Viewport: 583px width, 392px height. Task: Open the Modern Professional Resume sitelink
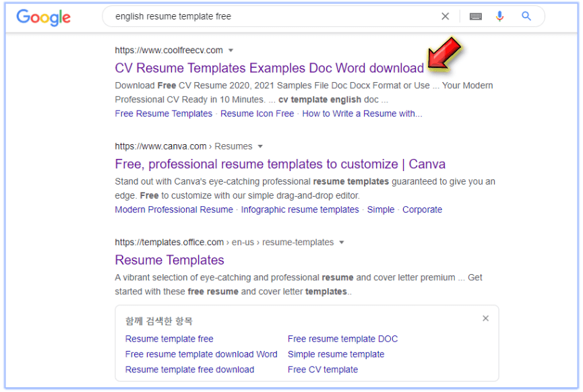pyautogui.click(x=174, y=209)
